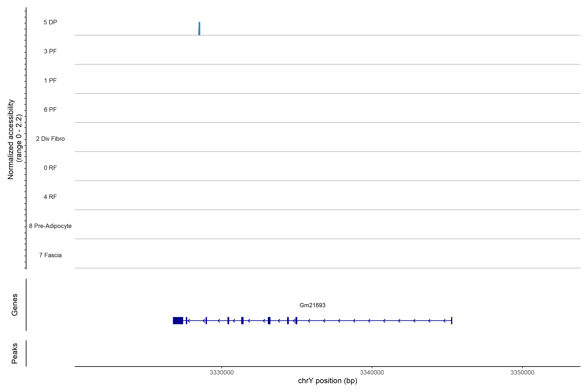Screen dimensions: 588x392
Task: Select the 3 PF track label
Action: (x=50, y=51)
